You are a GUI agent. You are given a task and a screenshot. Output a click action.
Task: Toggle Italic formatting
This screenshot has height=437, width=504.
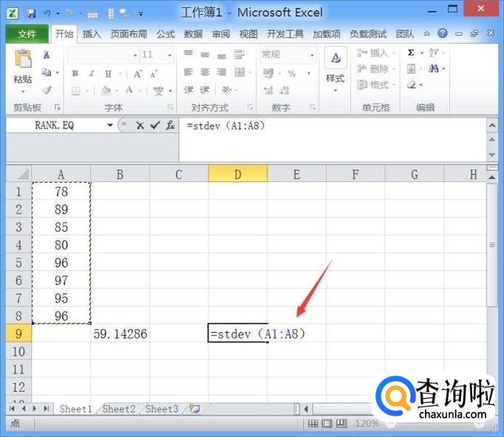(x=92, y=74)
